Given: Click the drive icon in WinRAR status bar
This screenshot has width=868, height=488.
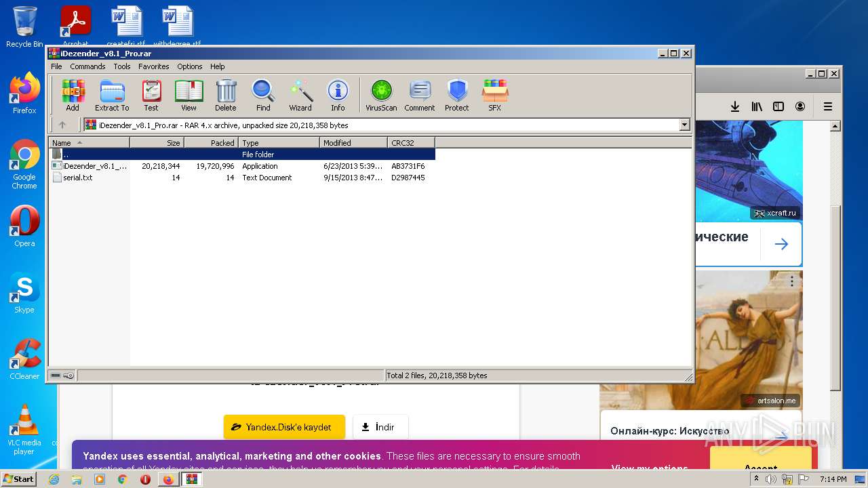Looking at the screenshot, I should click(x=56, y=375).
